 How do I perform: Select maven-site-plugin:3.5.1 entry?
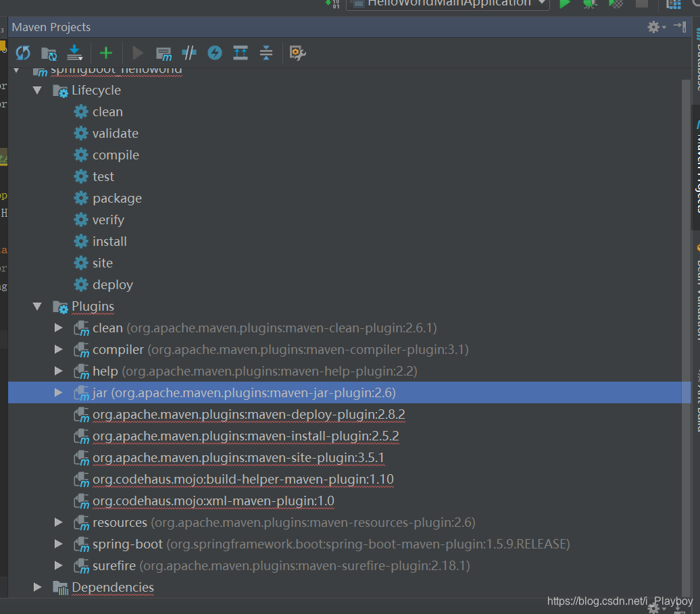(x=238, y=458)
